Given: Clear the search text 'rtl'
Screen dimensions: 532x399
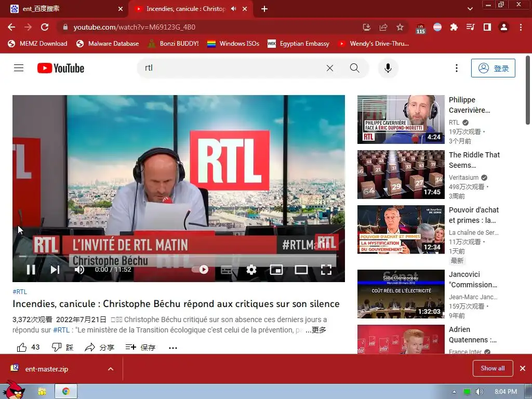Looking at the screenshot, I should pos(330,68).
